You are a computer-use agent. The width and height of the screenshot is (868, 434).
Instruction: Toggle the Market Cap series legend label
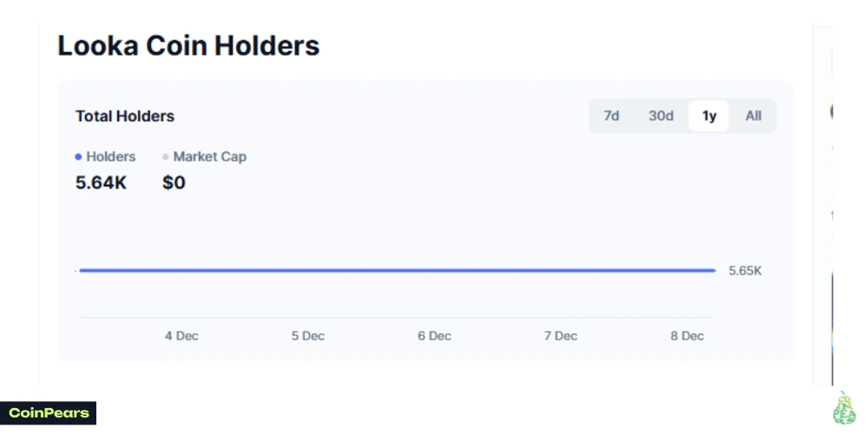(x=210, y=157)
